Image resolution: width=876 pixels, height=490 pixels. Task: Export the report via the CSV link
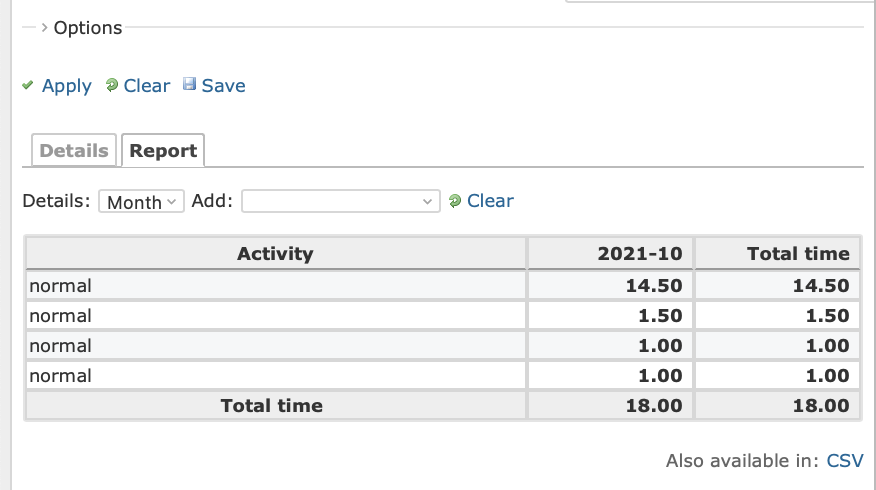click(845, 461)
